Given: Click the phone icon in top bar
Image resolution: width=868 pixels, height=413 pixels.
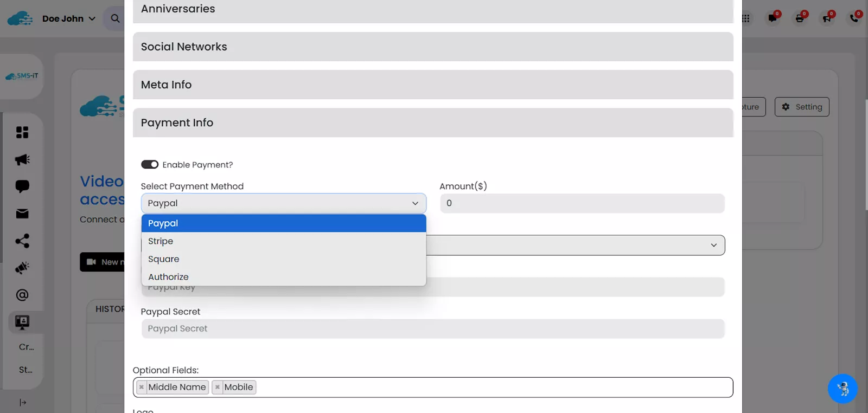Looking at the screenshot, I should click(x=854, y=18).
